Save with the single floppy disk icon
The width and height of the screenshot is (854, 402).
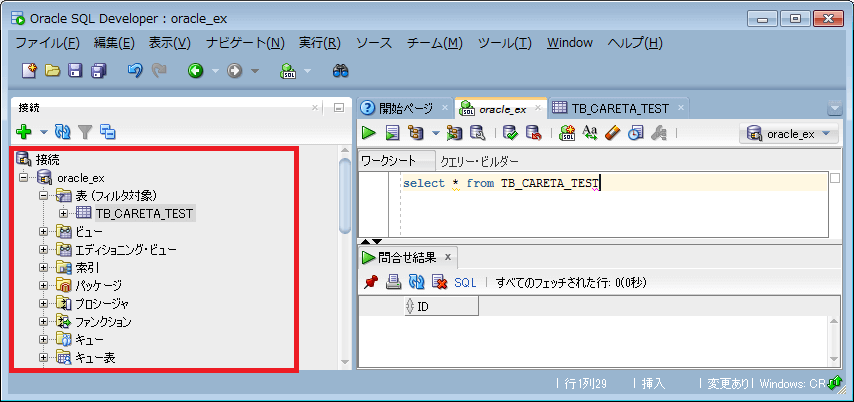75,70
